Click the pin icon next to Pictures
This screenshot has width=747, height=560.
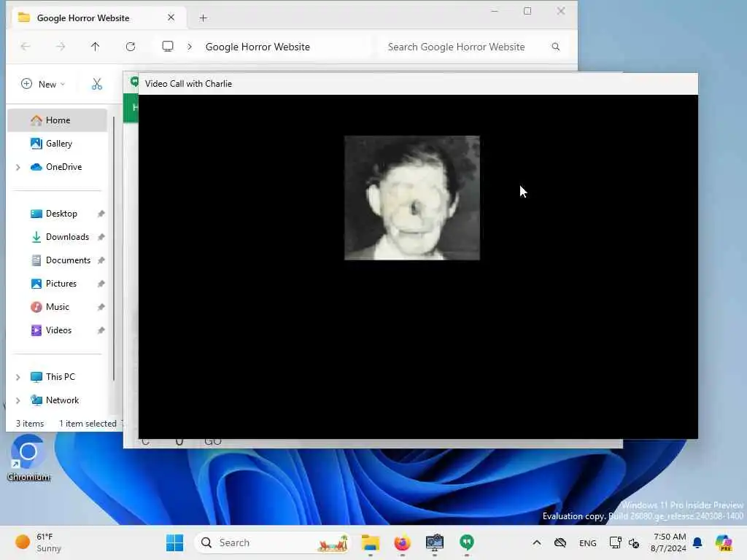point(101,284)
